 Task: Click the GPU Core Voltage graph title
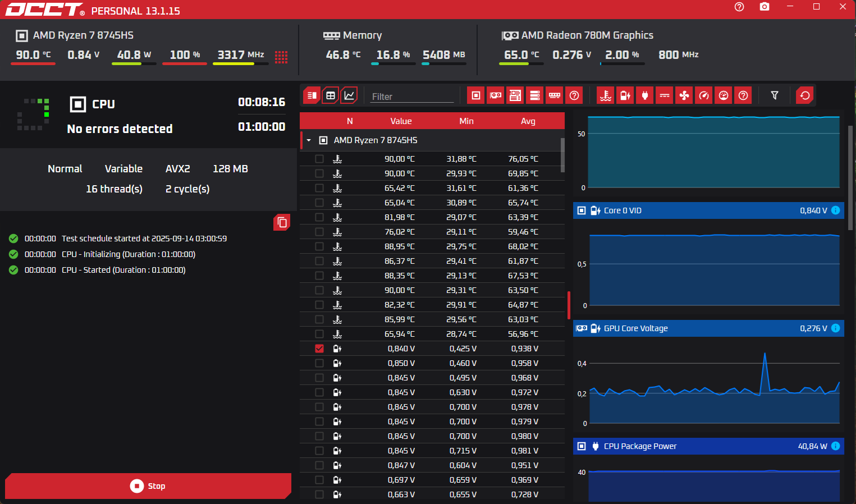pos(636,328)
